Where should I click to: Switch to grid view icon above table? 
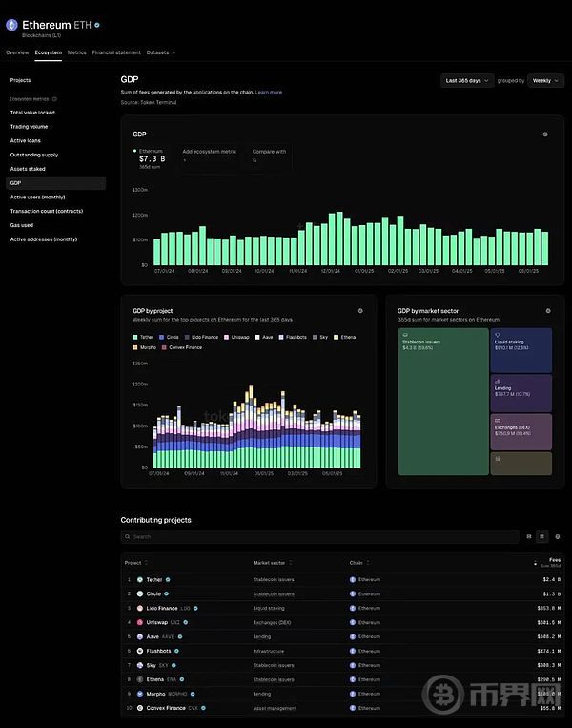[529, 536]
